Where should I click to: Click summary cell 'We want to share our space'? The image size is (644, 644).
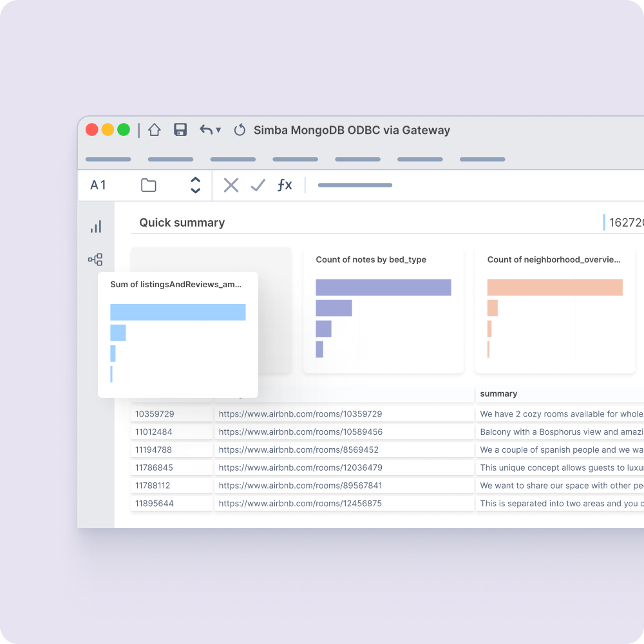coord(560,486)
